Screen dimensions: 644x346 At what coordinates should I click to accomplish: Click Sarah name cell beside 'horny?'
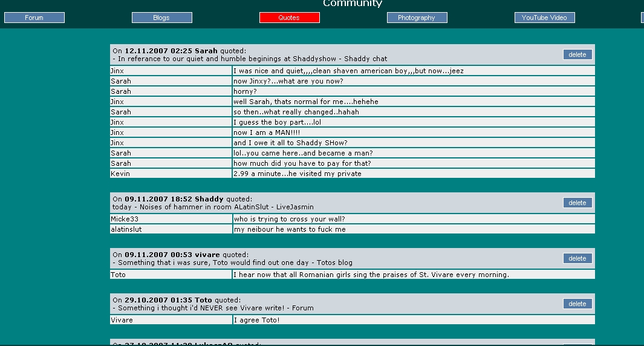(x=171, y=91)
